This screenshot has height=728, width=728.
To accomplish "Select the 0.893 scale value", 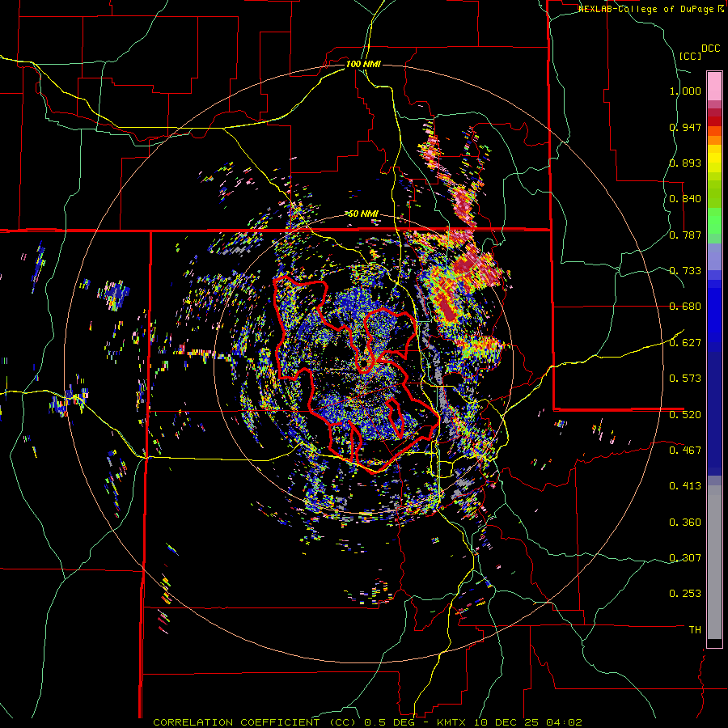I will coord(685,163).
